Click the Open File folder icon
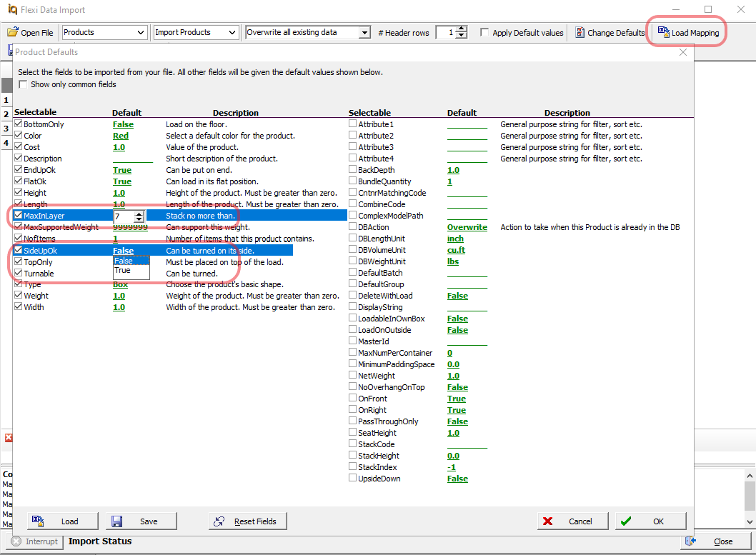The width and height of the screenshot is (756, 555). [13, 32]
